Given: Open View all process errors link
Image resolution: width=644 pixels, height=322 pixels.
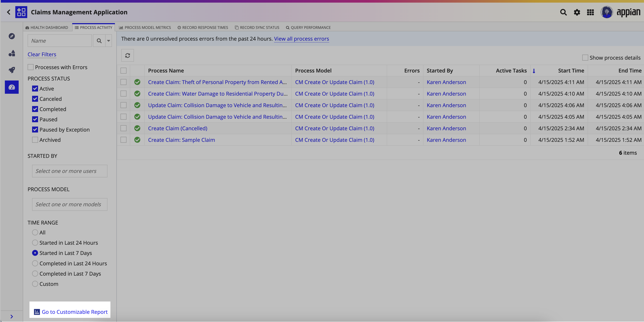Looking at the screenshot, I should pyautogui.click(x=301, y=39).
